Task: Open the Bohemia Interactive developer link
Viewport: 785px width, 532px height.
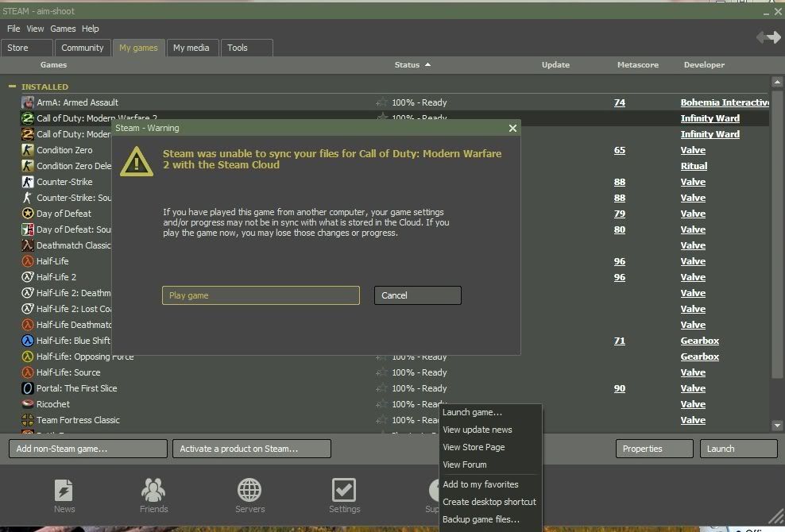Action: [725, 102]
